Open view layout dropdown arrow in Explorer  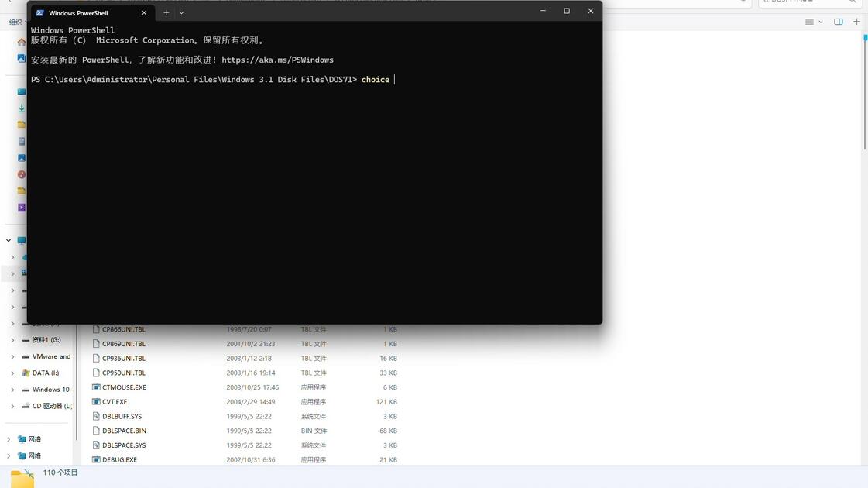coord(821,22)
